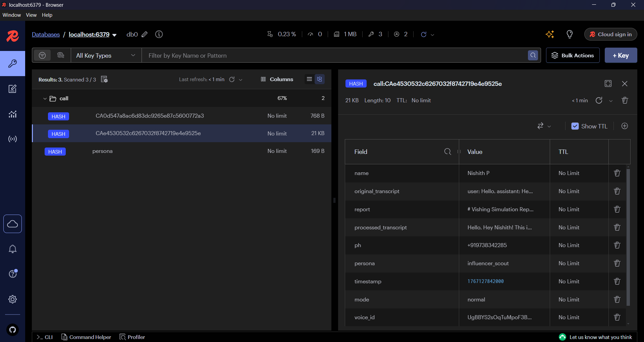Viewport: 644px width, 342px height.
Task: Open the GitHub repository icon
Action: point(12,330)
